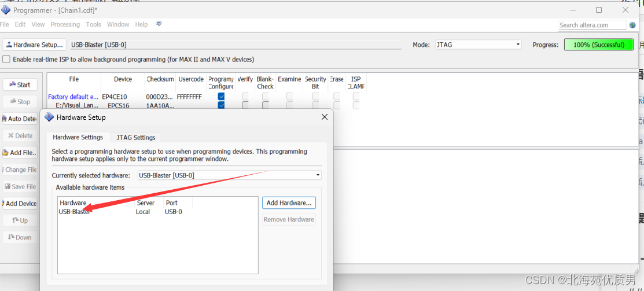Close the Hardware Setup dialog

coord(324,117)
